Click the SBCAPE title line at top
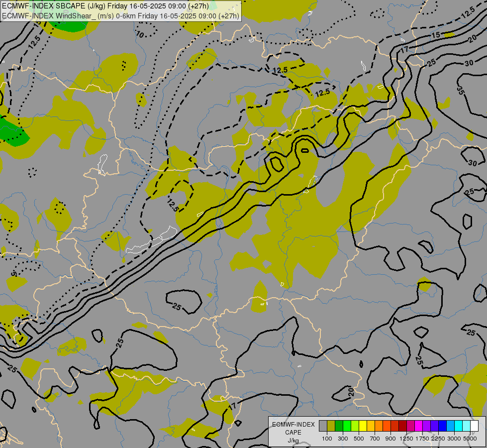The width and height of the screenshot is (487, 448). pos(105,6)
